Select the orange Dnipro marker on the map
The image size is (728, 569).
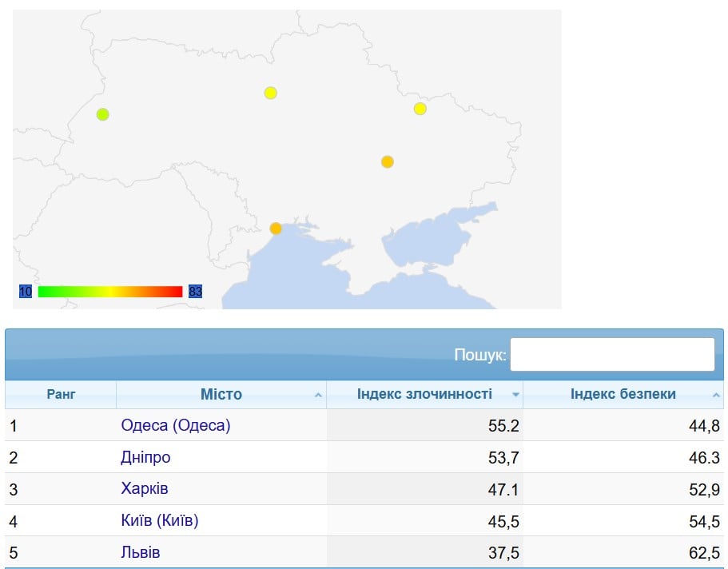point(388,161)
